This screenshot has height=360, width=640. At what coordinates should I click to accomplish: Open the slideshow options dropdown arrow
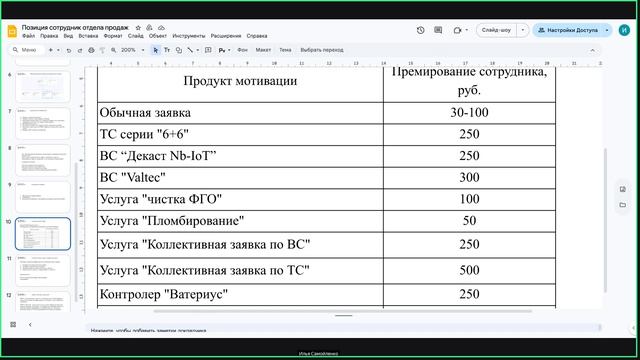[522, 30]
